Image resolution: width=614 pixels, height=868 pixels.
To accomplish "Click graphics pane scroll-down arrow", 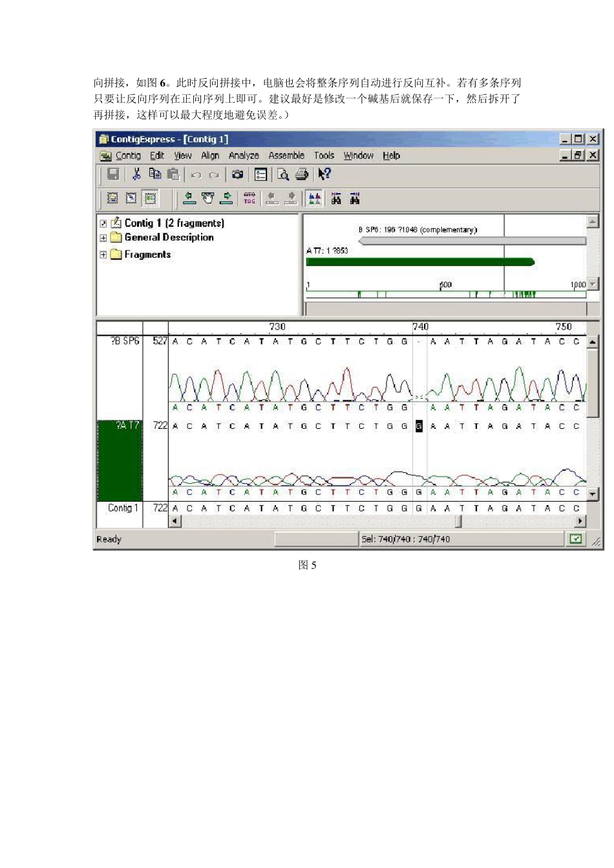I will click(592, 284).
